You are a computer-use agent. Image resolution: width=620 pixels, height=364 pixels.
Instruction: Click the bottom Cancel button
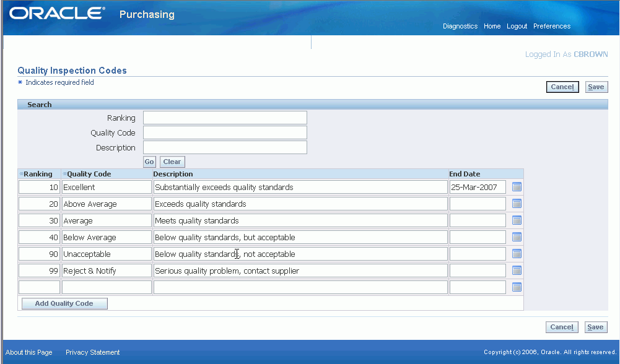(x=562, y=327)
